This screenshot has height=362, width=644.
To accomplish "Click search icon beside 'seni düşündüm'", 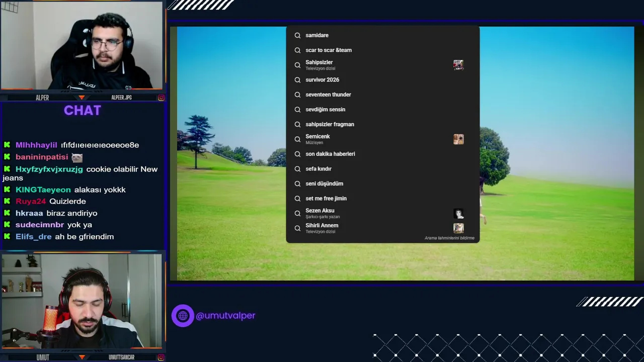I will click(x=297, y=184).
